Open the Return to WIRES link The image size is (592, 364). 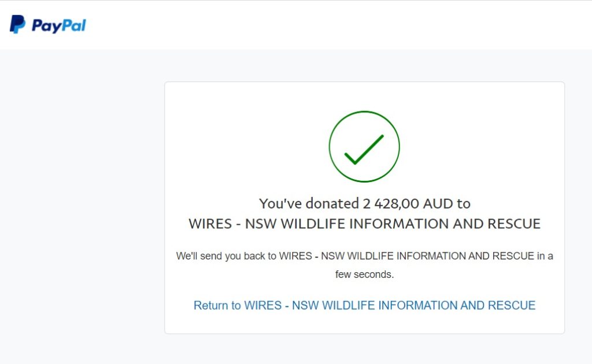(x=364, y=305)
